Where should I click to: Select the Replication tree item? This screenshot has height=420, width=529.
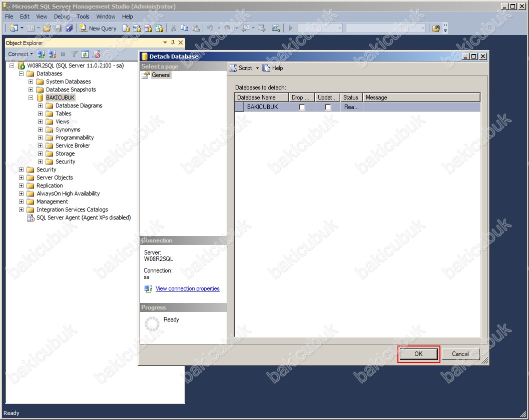click(x=50, y=185)
